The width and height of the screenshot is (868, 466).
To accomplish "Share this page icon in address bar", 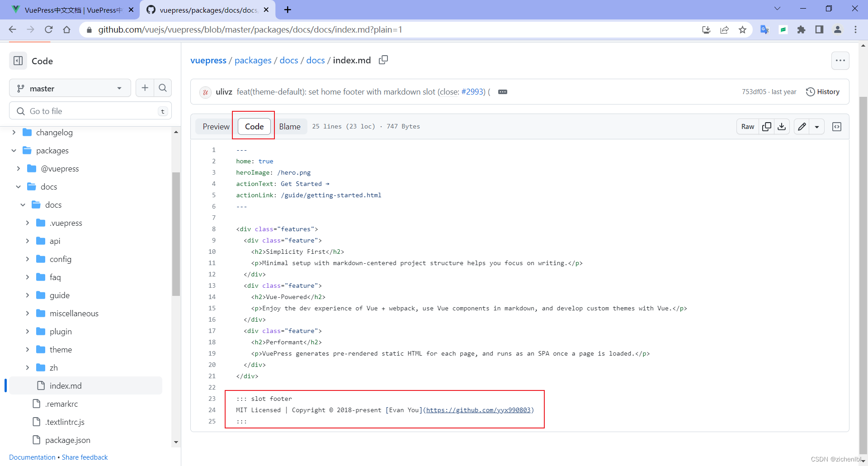I will [724, 29].
